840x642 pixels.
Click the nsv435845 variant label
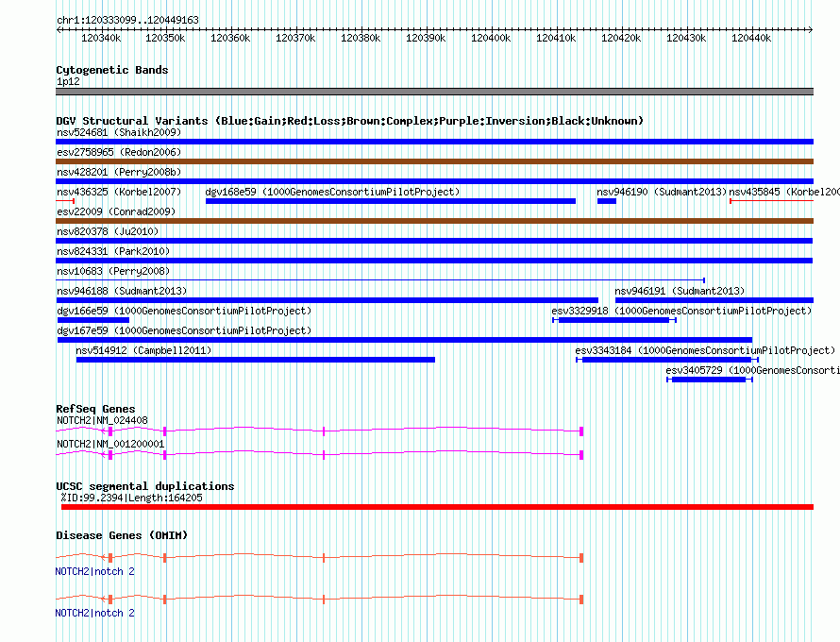[784, 192]
